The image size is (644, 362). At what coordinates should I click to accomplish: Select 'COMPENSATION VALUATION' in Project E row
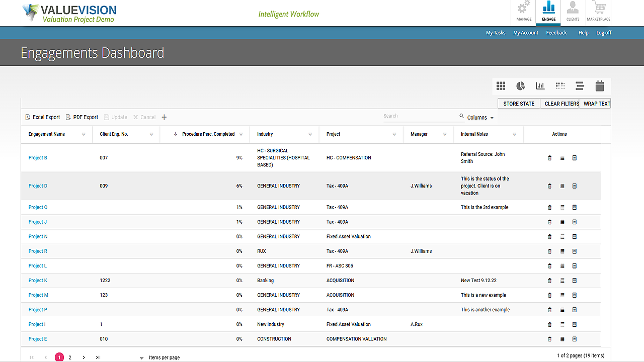point(357,339)
